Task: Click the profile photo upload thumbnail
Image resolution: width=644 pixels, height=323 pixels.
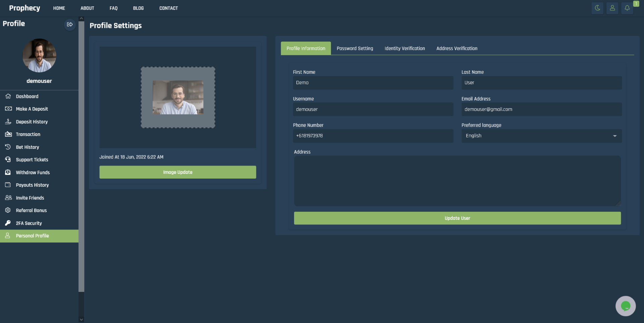Action: [178, 97]
